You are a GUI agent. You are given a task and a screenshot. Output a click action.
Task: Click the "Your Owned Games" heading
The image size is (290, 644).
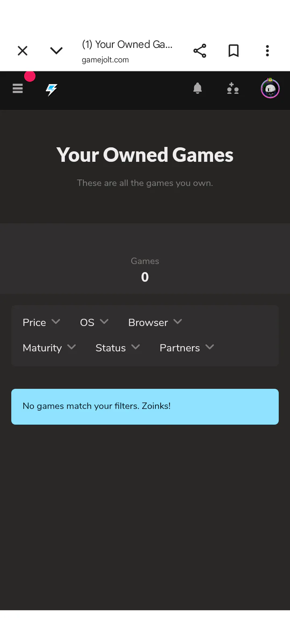coord(145,155)
